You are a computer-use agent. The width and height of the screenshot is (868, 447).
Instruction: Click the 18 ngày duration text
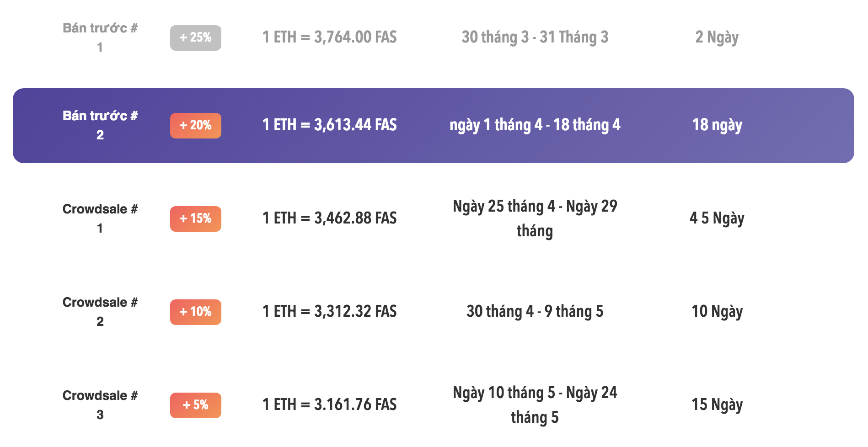717,125
